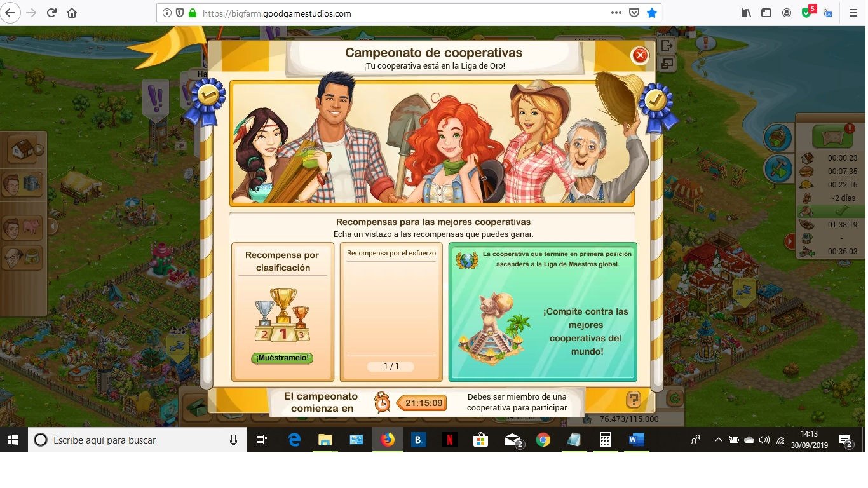Click the flower timer row 00:22:16
Image resolution: width=868 pixels, height=488 pixels.
[x=831, y=185]
